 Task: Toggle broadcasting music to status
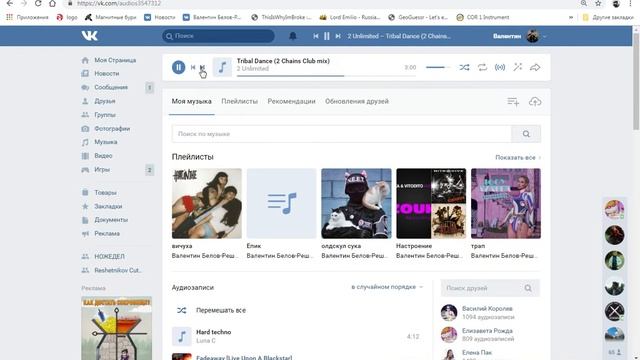tap(500, 67)
